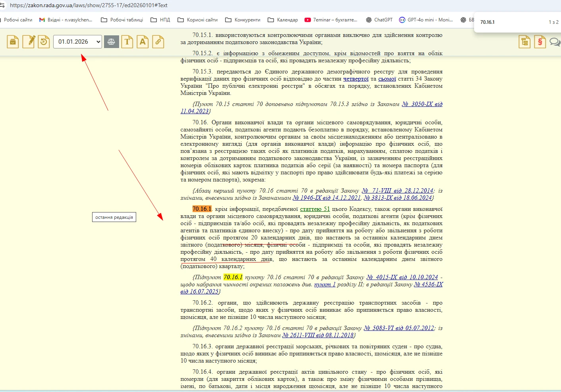Click the 'A' font size icon
Screen dimensions: 561x392
(x=143, y=42)
